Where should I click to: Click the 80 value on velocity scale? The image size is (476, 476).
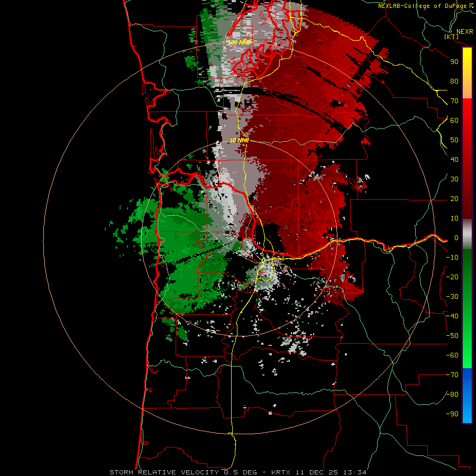(454, 81)
